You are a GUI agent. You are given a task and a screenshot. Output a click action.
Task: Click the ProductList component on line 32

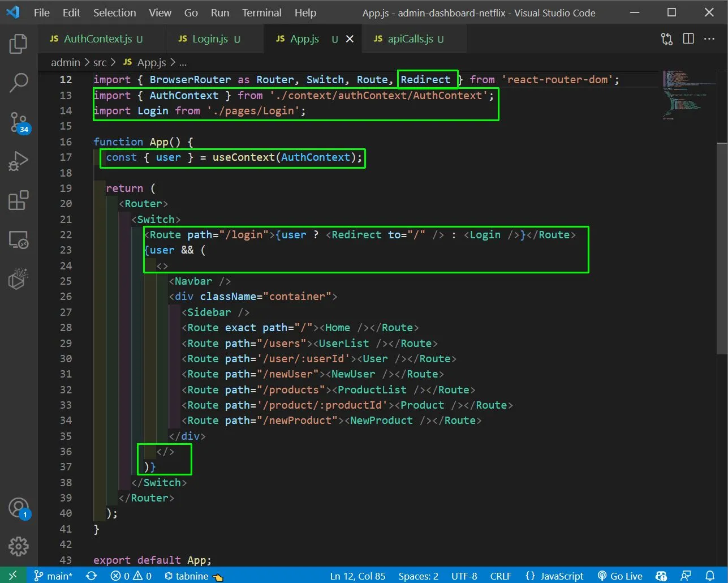(x=372, y=390)
